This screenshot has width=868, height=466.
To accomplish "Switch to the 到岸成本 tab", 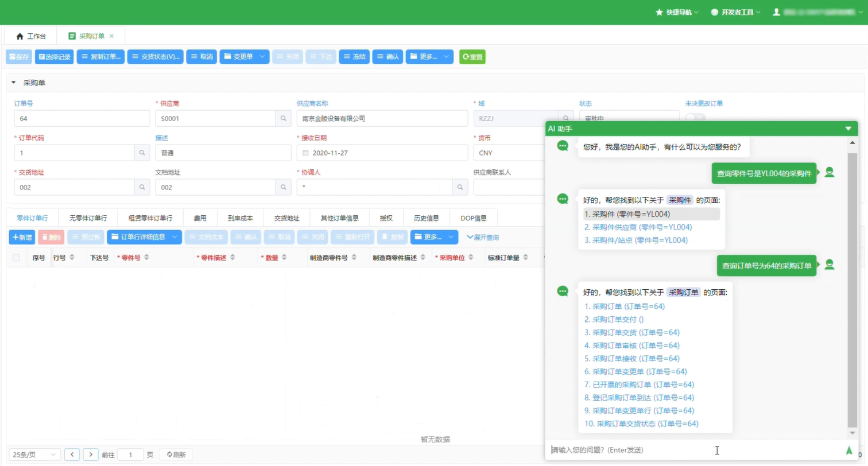I will tap(240, 218).
